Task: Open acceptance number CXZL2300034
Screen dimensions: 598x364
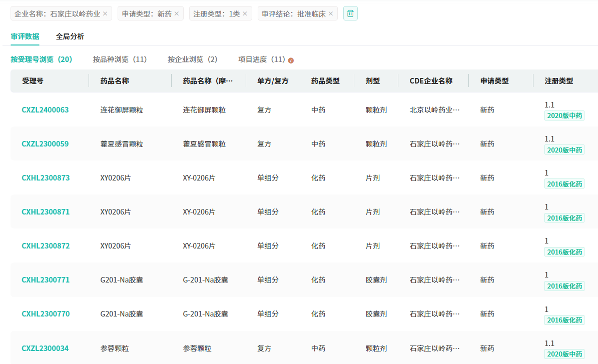Action: (x=45, y=348)
